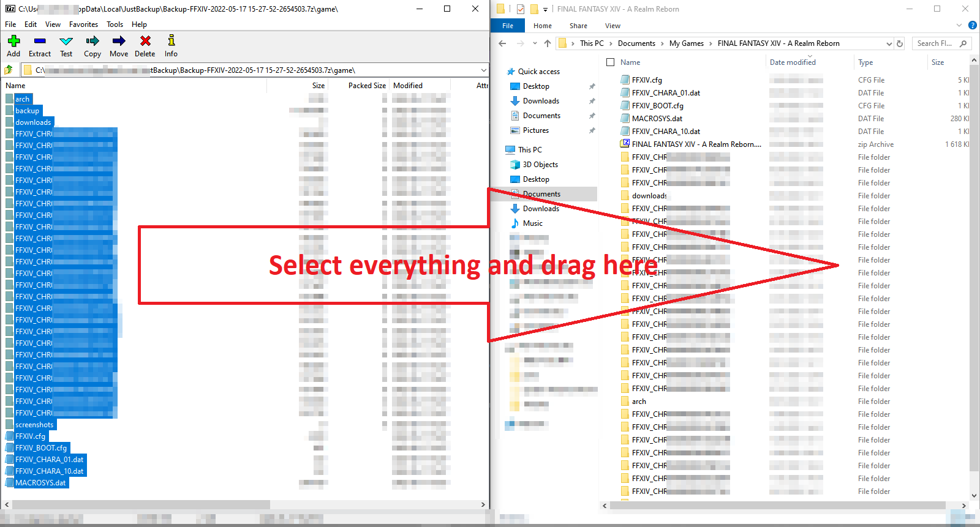Click chevron after My Games in breadcrumb
Image resolution: width=980 pixels, height=527 pixels.
coord(710,43)
